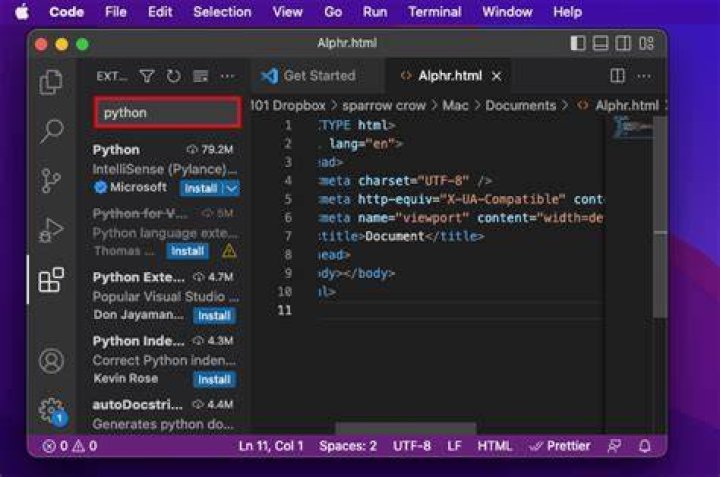Open the Explorer view in activity bar

click(51, 82)
